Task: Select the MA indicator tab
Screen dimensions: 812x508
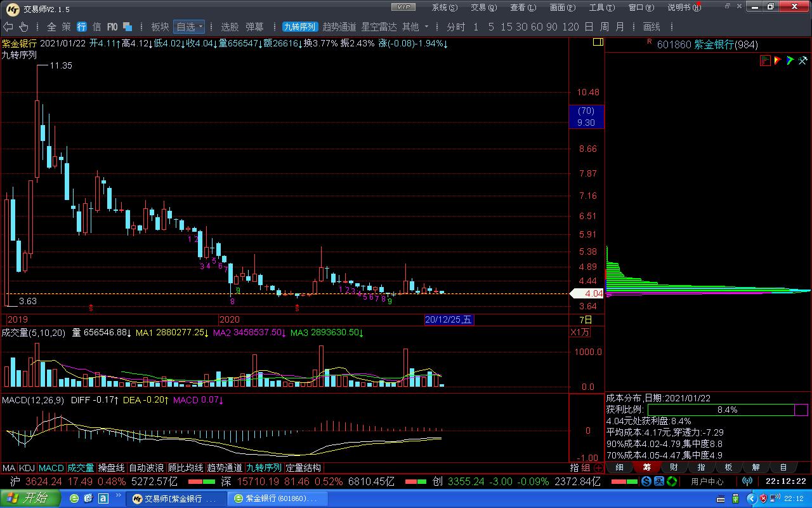Action: 9,468
